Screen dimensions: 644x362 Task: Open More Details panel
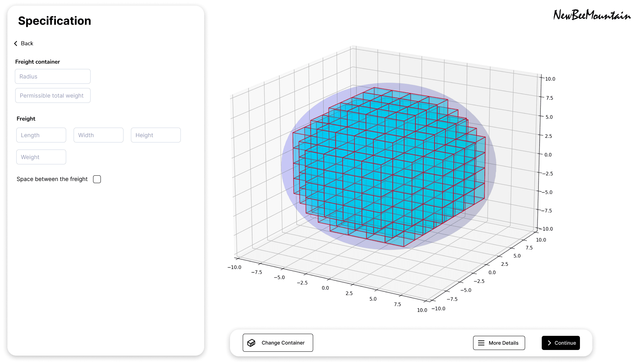click(x=499, y=343)
